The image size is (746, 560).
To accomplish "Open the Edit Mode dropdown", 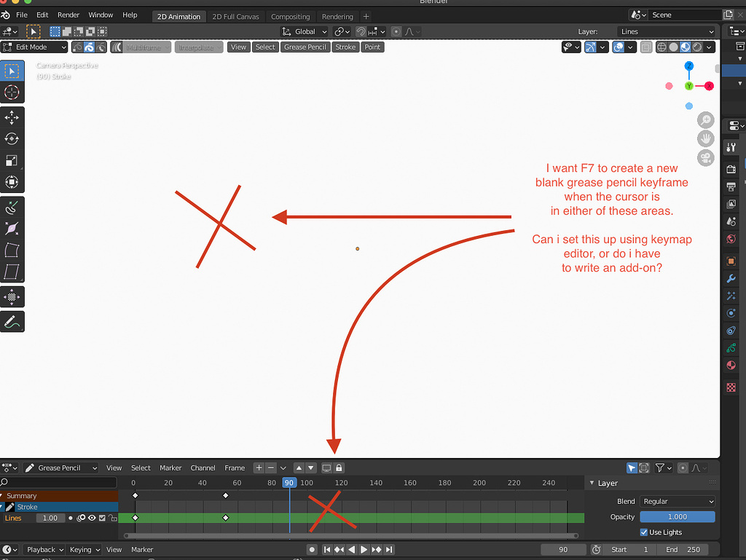I will pos(34,47).
